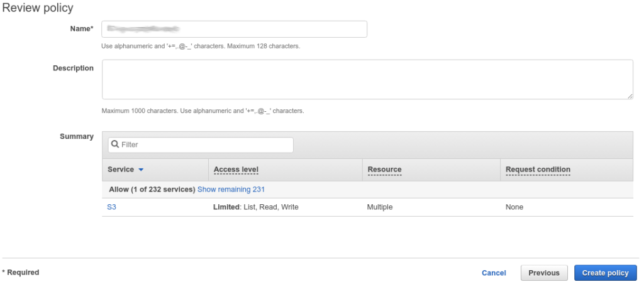Sort by the Service column header
644x289 pixels.
[x=121, y=170]
